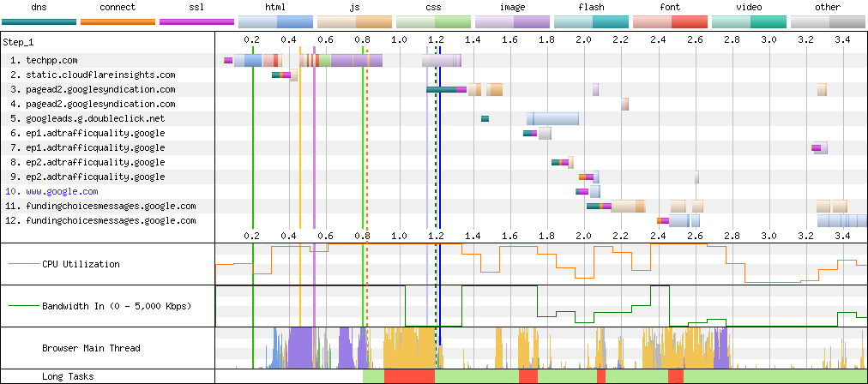Select the video legend green swatch
This screenshot has height=384, width=868.
click(x=749, y=21)
